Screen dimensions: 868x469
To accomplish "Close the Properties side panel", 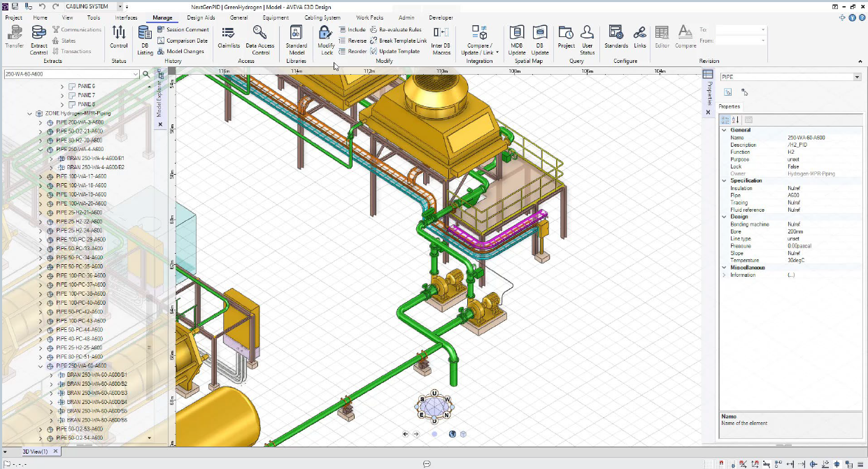I will 708,112.
